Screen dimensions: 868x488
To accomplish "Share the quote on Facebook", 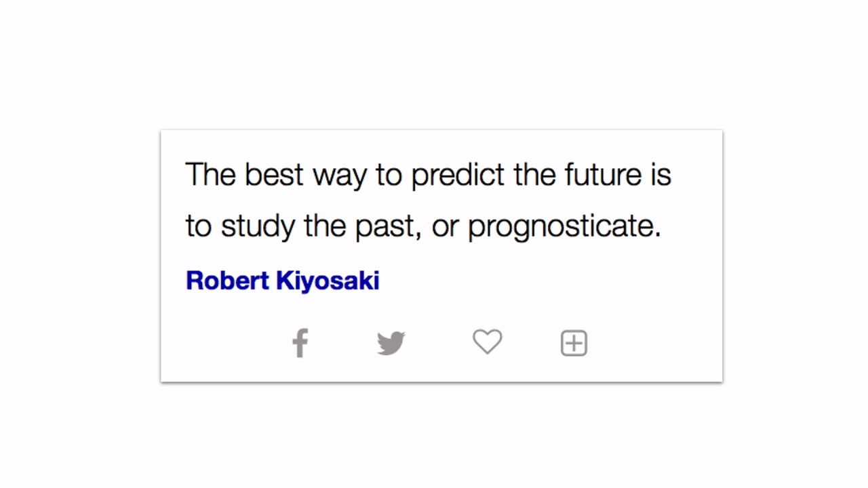I will (300, 343).
